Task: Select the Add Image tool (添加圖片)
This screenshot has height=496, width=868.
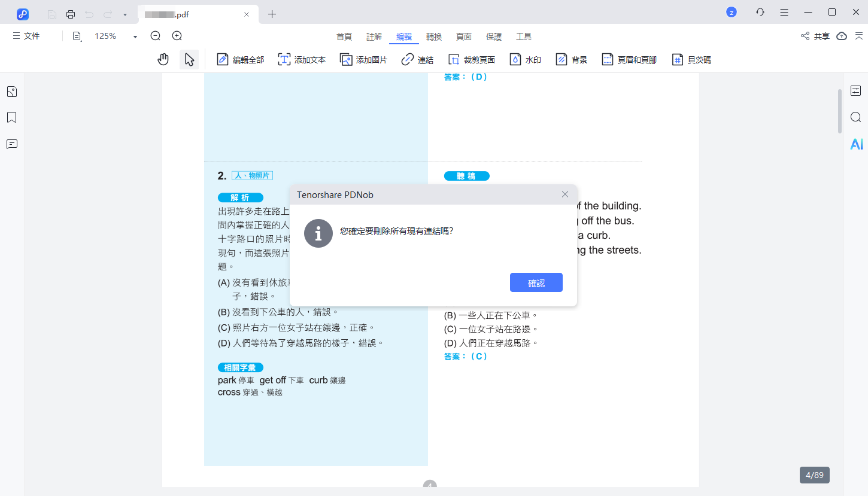Action: tap(363, 59)
